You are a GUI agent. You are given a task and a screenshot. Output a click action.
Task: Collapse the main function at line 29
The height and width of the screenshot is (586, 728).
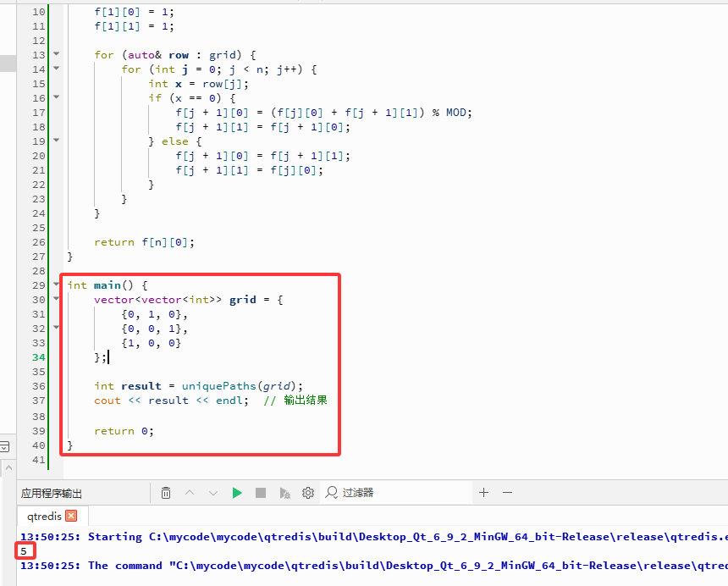click(x=57, y=285)
